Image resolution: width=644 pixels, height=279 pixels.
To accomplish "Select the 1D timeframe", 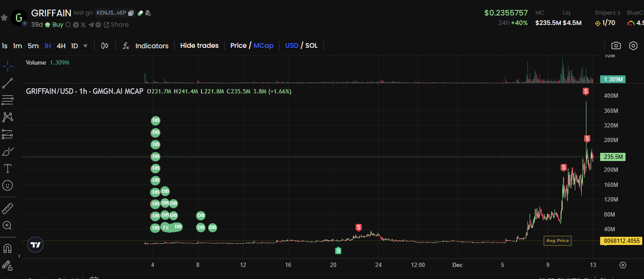I will pos(75,46).
